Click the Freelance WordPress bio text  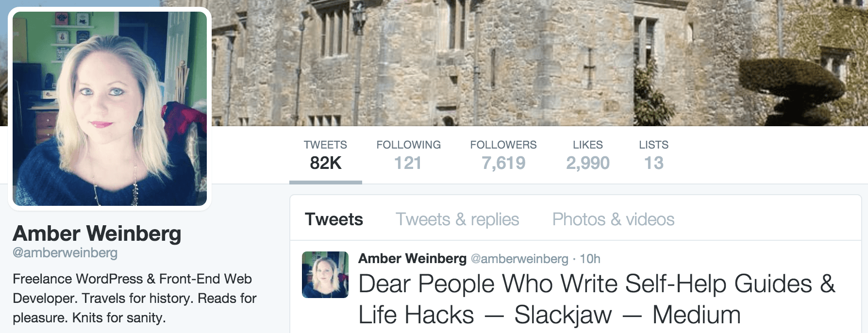pyautogui.click(x=134, y=298)
